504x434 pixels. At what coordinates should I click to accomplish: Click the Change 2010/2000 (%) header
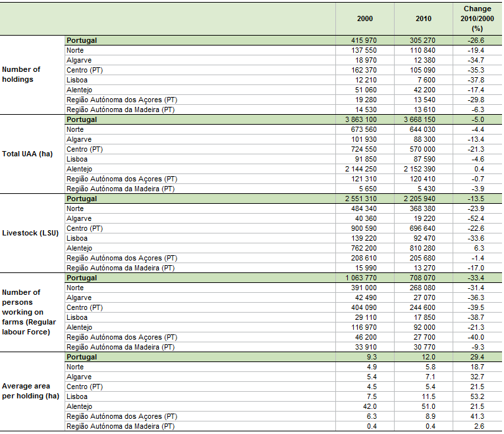point(478,18)
